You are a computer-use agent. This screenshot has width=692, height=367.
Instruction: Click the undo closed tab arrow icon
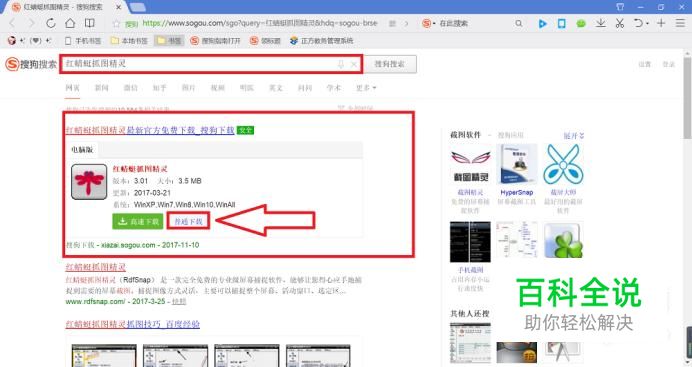pos(638,23)
